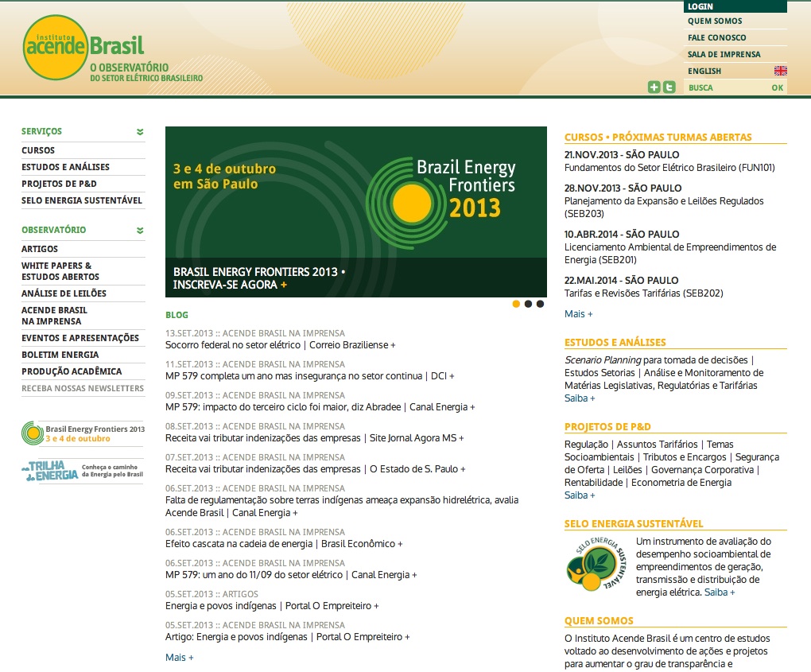Open 'MP 579: impacto do terceiro ciclo' post

click(320, 407)
